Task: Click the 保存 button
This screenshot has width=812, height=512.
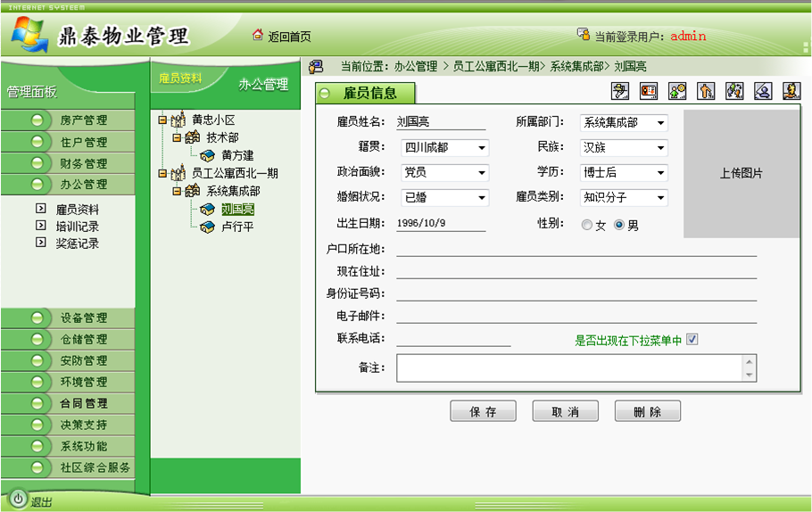Action: 483,411
